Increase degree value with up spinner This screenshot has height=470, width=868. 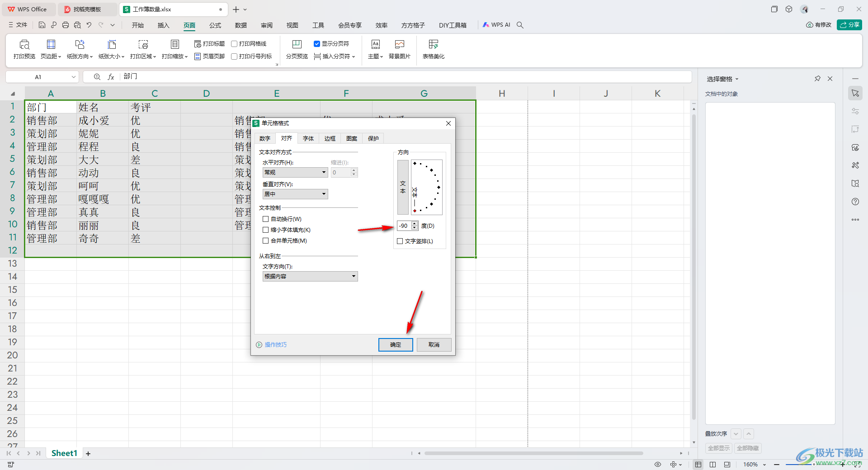(415, 224)
